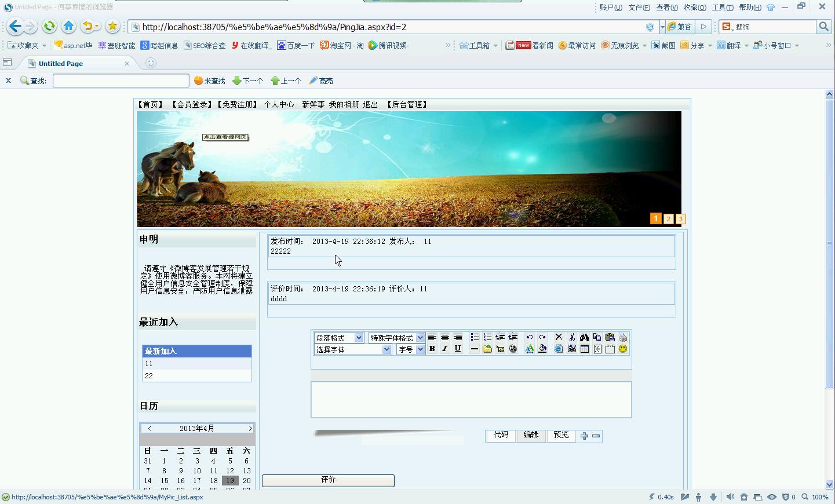The width and height of the screenshot is (835, 504).
Task: Open the 【首页】 link
Action: point(150,104)
